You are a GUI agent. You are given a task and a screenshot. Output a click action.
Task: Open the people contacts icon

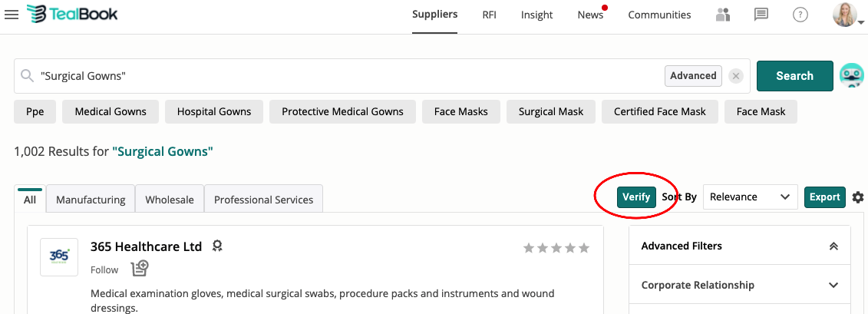[723, 15]
